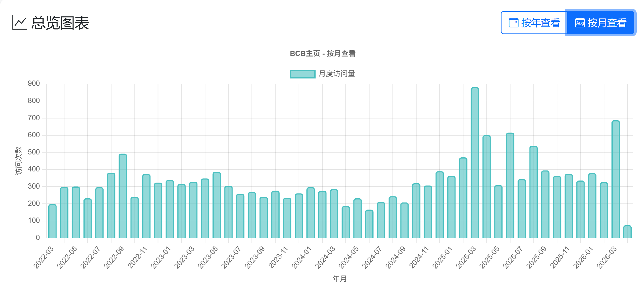Screen dimensions: 644x291
Task: Click the calendar icon in 按年查看
Action: [513, 23]
